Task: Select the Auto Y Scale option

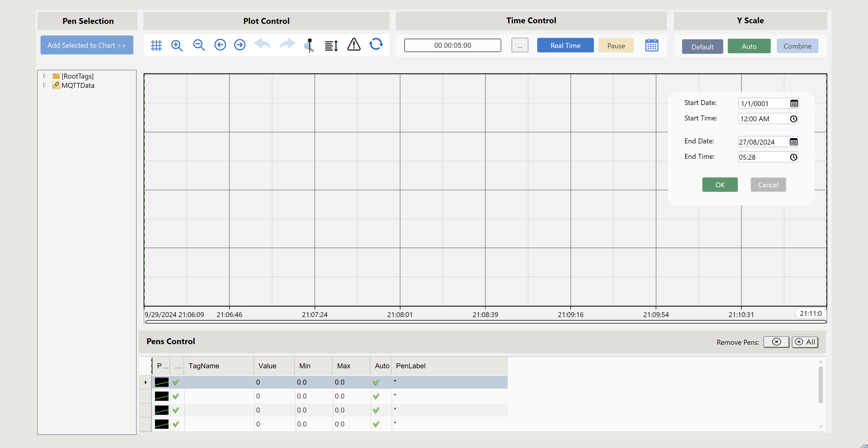Action: pyautogui.click(x=749, y=47)
